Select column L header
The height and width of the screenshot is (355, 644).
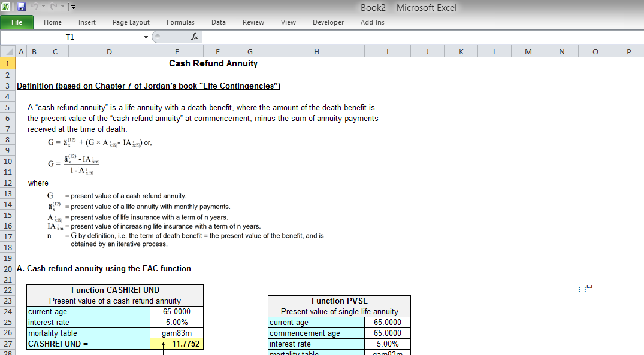point(495,51)
